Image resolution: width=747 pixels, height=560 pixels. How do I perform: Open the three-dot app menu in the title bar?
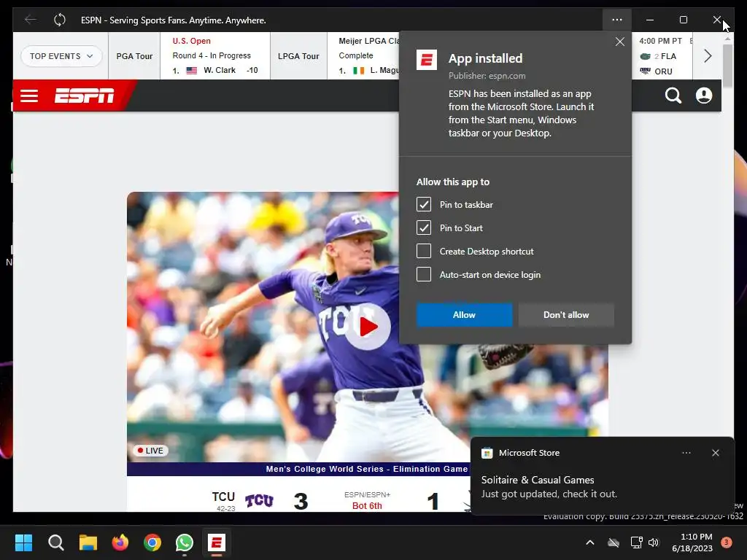617,20
